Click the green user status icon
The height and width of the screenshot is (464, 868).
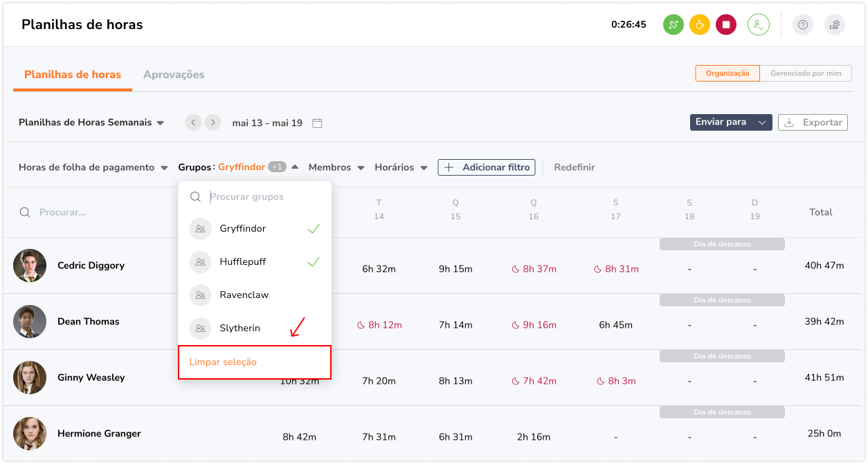tap(758, 25)
